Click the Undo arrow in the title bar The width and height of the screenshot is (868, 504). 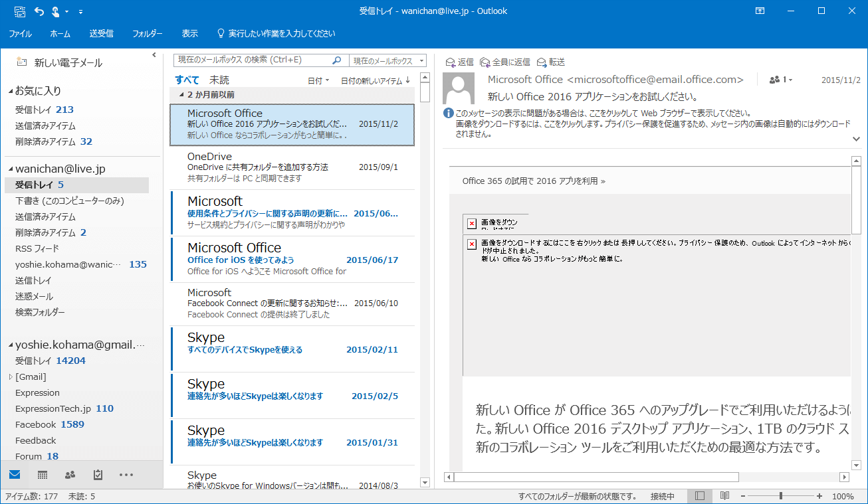pyautogui.click(x=39, y=11)
